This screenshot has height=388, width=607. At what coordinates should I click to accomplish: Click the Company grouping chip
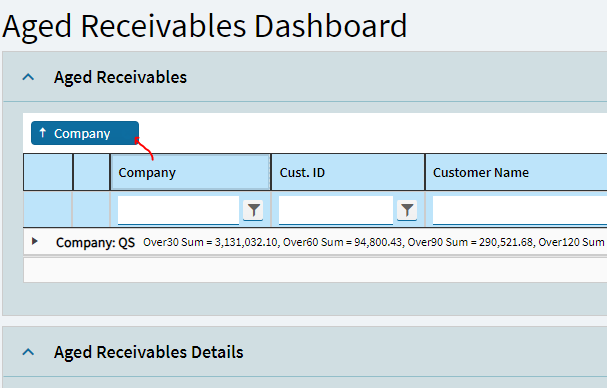click(85, 133)
